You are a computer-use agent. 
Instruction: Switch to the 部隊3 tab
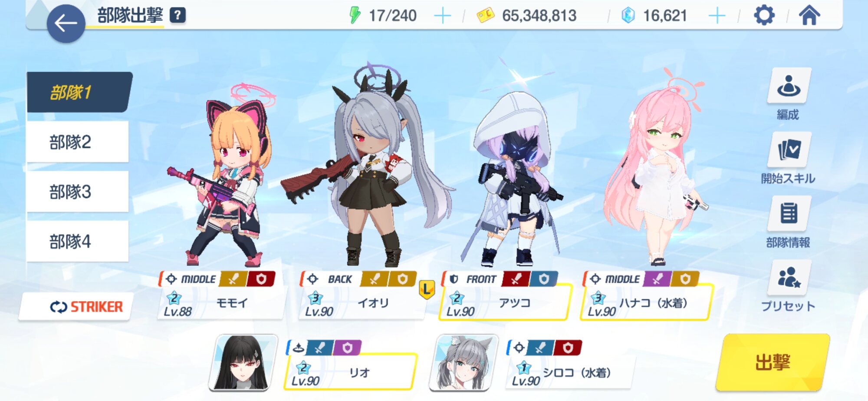coord(77,192)
